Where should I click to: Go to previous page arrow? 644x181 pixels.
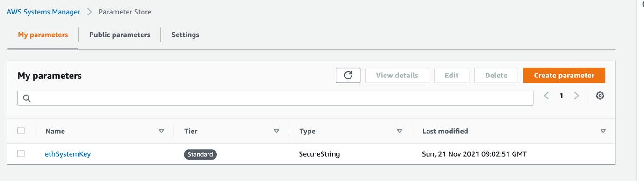click(x=546, y=96)
